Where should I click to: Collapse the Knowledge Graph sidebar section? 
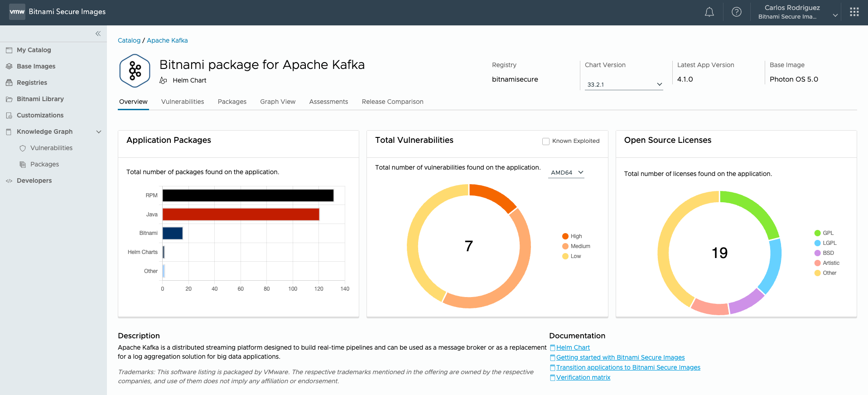coord(99,132)
